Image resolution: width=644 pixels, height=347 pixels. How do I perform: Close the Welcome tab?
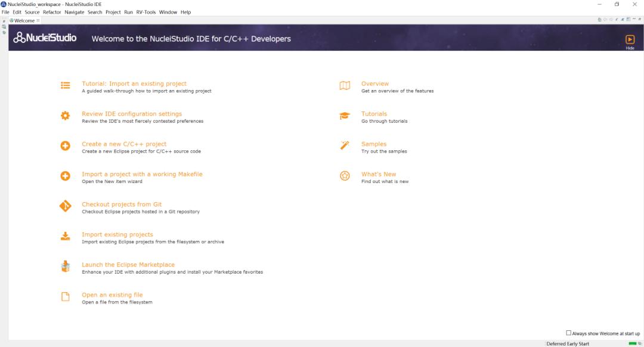[x=38, y=20]
